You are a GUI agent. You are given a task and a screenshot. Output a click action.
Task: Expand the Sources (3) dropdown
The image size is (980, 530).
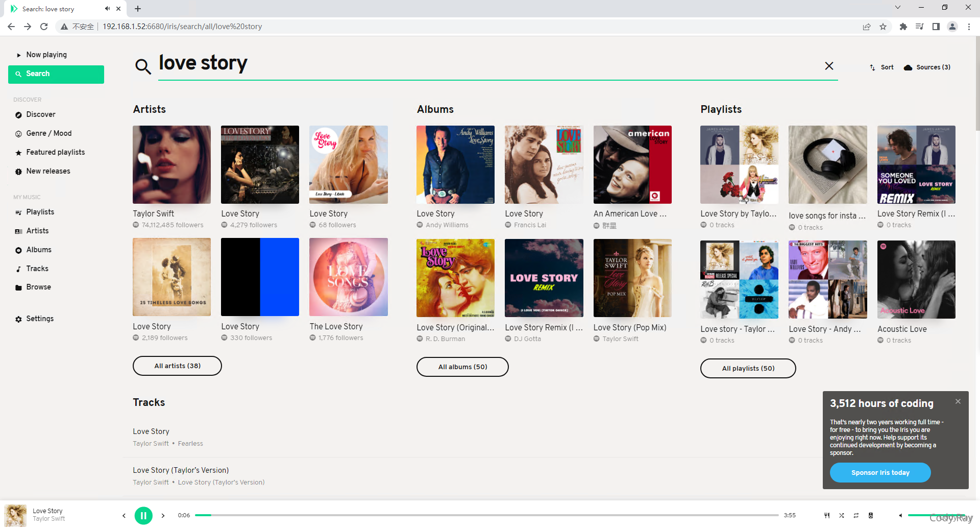927,67
